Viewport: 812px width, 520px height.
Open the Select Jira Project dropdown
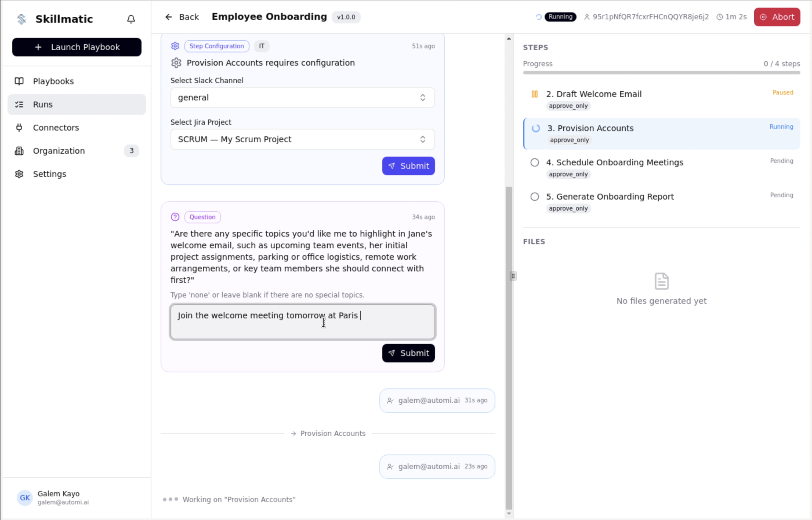tap(302, 139)
